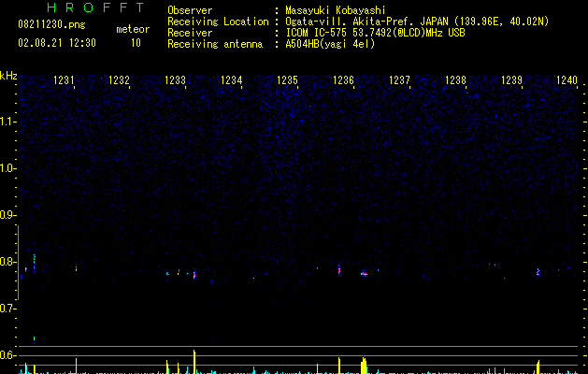Click the 1231 time axis marker
Screen dimensions: 588x374
(64, 79)
